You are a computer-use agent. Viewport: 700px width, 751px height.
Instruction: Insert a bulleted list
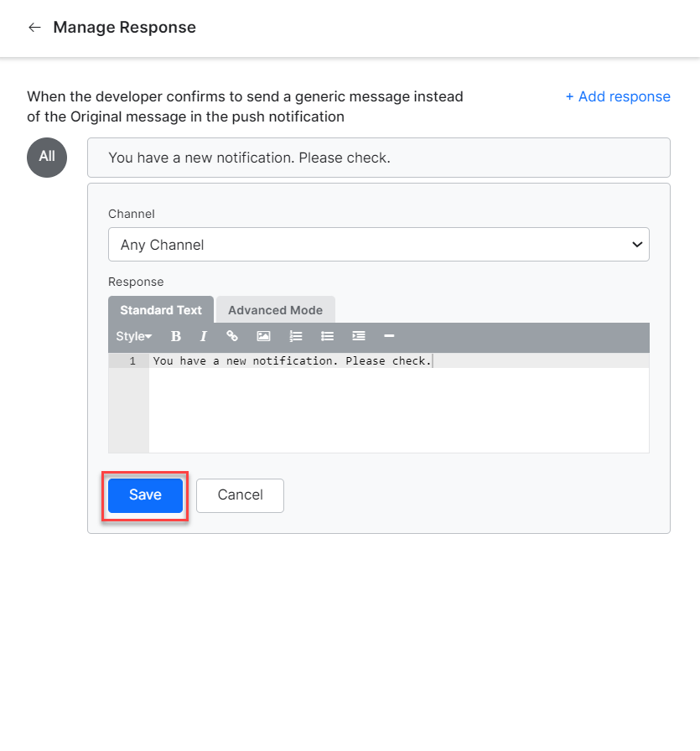(x=327, y=336)
